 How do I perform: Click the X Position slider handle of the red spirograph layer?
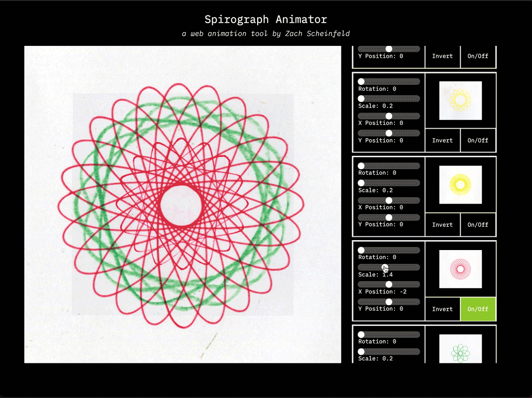point(389,284)
